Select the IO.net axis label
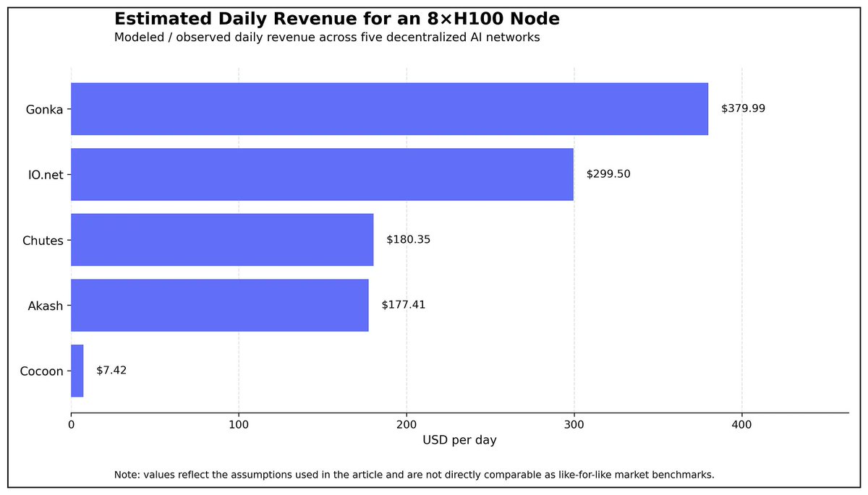This screenshot has width=868, height=495. point(44,175)
